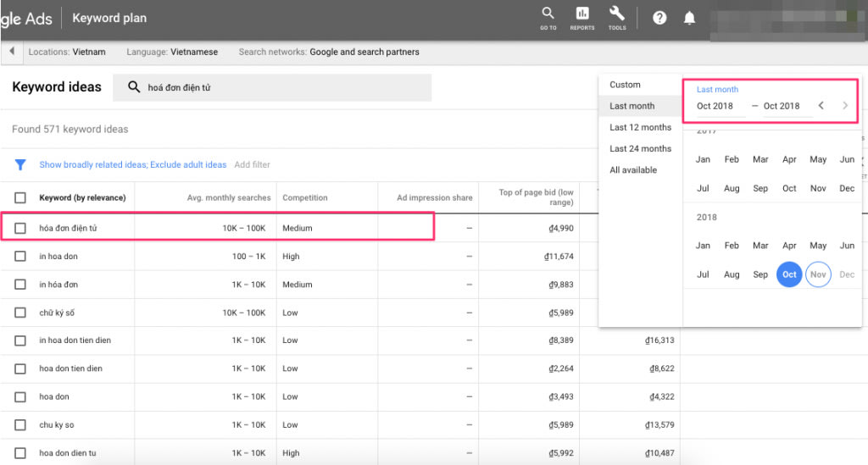Screen dimensions: 868x465
Task: Click the start date field 'Oct 2018'
Action: (715, 106)
